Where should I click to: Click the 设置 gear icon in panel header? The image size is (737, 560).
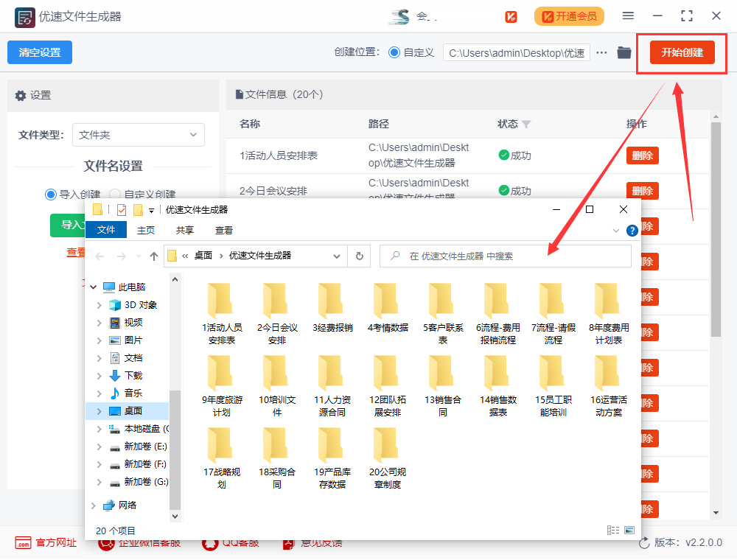[x=21, y=95]
